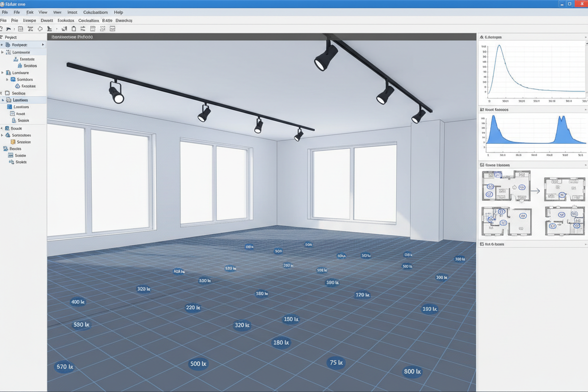Click the Dwett ribbon tab
Screen dimensions: 588x392
point(47,21)
